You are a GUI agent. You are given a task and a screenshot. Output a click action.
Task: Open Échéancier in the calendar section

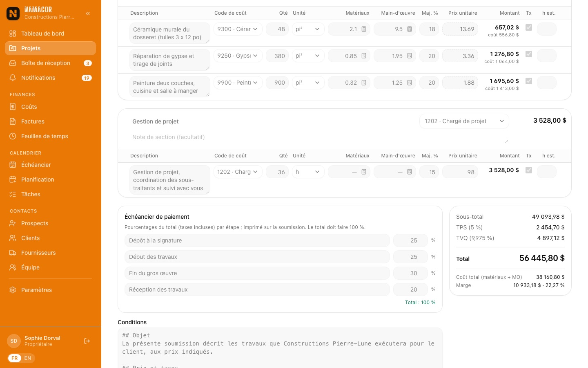click(x=50, y=165)
